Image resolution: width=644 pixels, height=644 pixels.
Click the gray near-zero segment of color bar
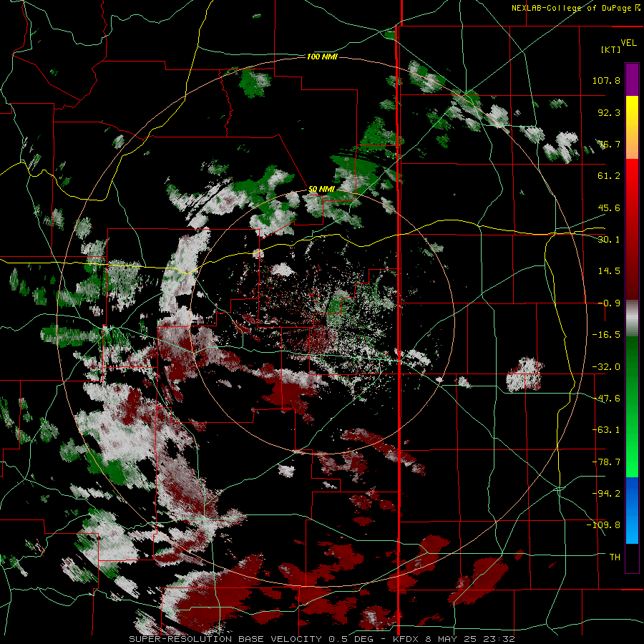point(632,318)
